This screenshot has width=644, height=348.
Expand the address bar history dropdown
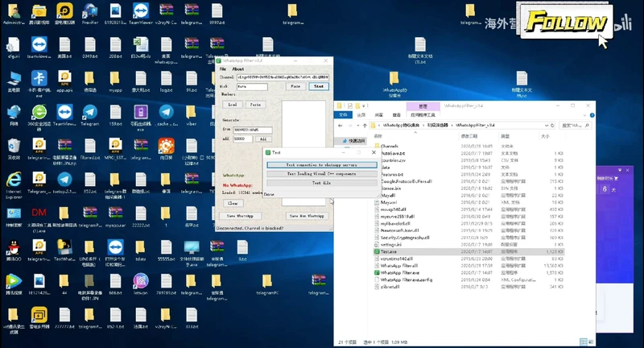pyautogui.click(x=547, y=126)
